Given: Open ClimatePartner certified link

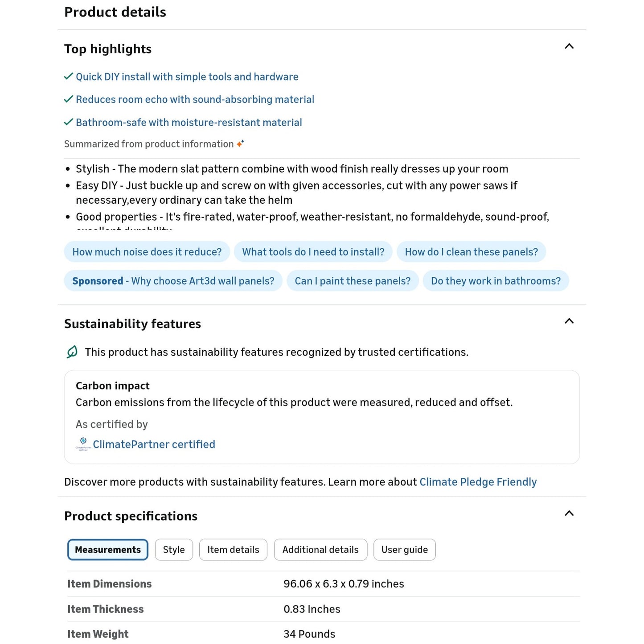Looking at the screenshot, I should pos(154,444).
